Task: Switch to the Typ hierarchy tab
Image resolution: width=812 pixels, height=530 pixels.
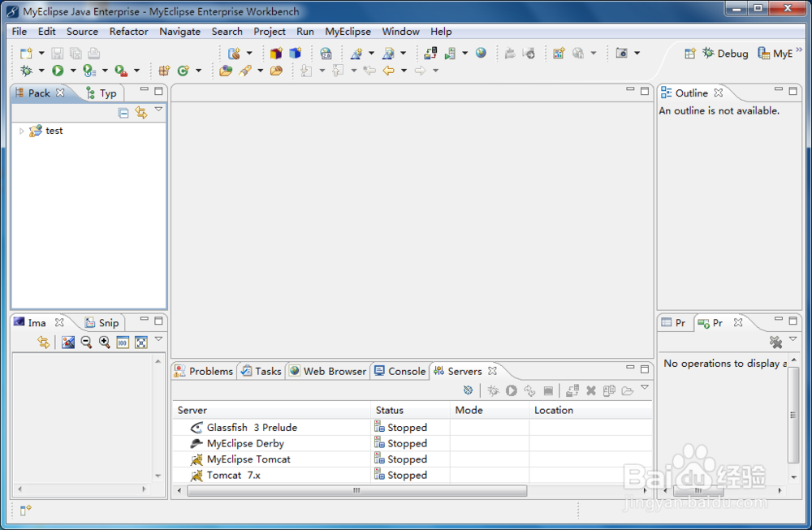Action: (x=101, y=93)
